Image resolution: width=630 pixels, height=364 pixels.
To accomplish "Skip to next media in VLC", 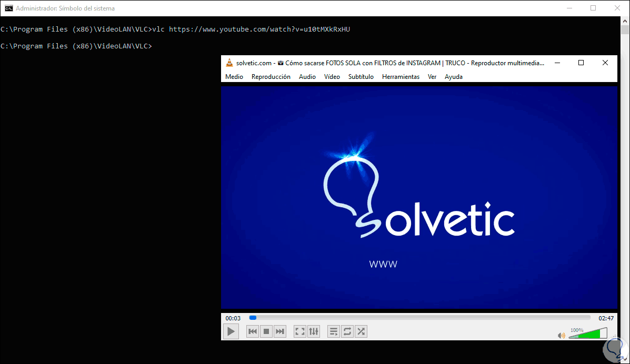I will pos(279,331).
